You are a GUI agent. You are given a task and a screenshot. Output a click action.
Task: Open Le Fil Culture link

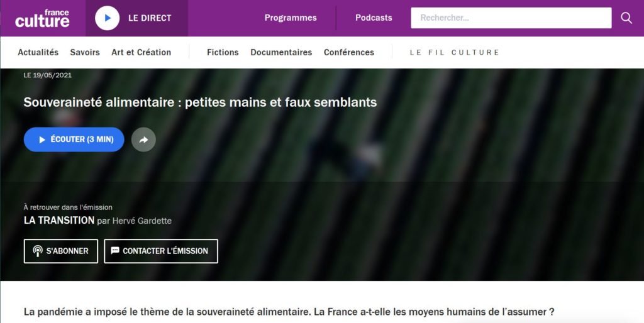(454, 52)
